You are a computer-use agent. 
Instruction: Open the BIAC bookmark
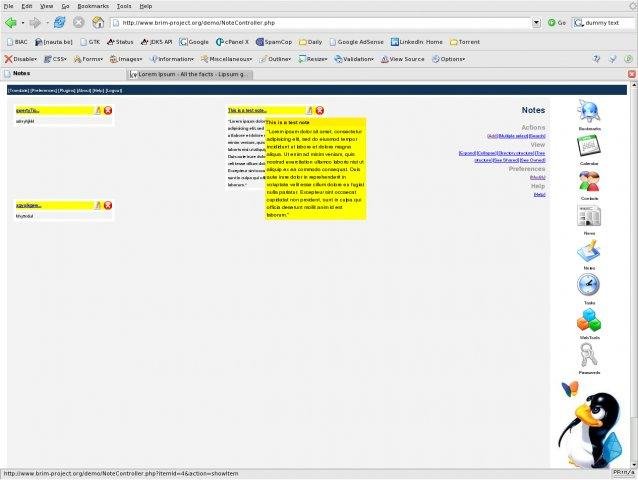click(x=17, y=42)
